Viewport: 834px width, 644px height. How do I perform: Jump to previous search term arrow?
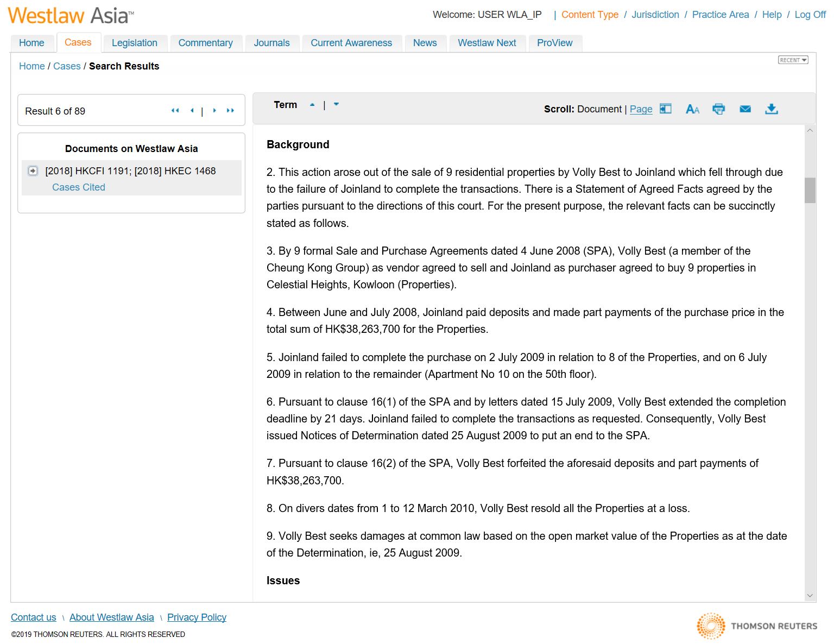pyautogui.click(x=312, y=105)
